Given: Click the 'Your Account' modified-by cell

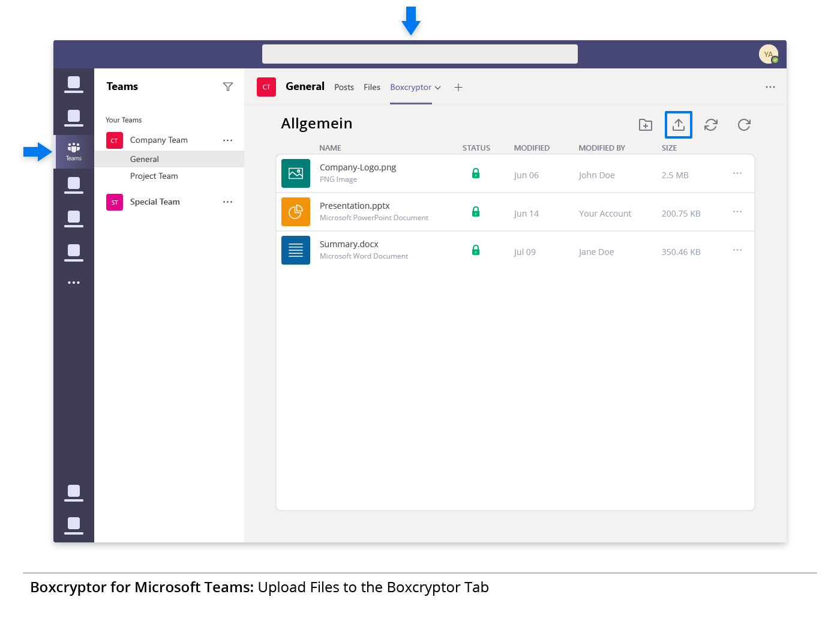Looking at the screenshot, I should [x=605, y=214].
